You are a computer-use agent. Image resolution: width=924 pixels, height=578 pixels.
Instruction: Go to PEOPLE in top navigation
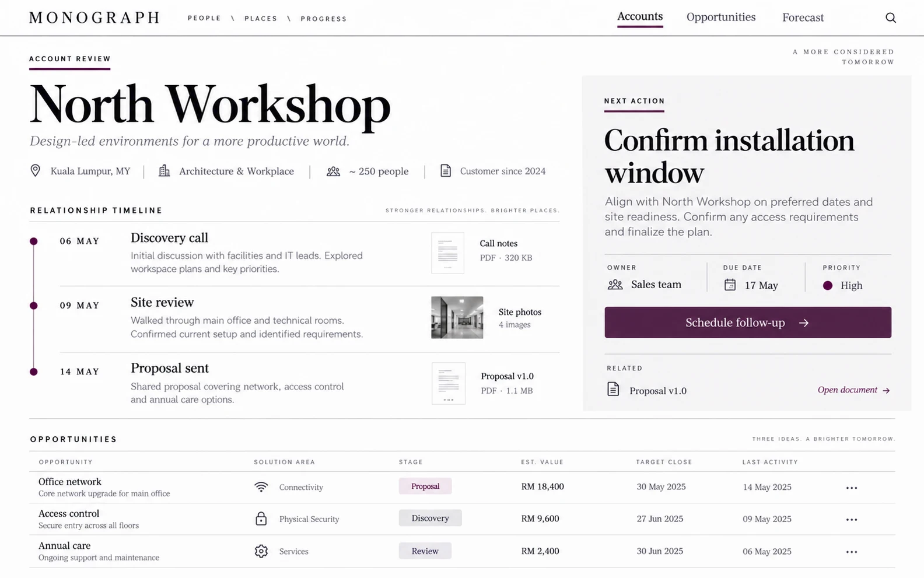pyautogui.click(x=204, y=18)
